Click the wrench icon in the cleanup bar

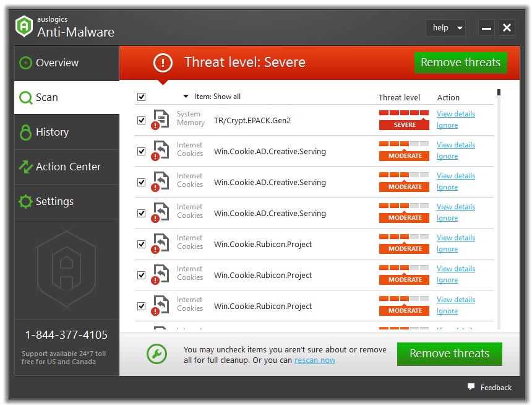pyautogui.click(x=157, y=354)
